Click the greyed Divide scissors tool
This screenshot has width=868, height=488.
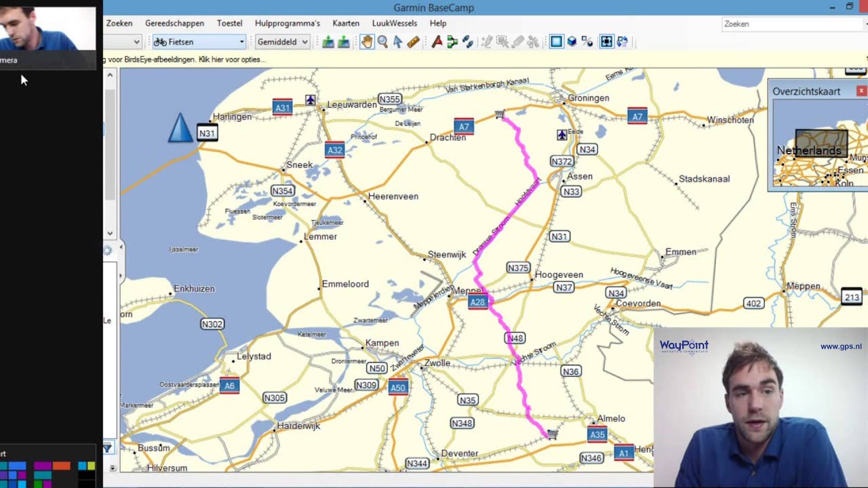[x=533, y=42]
